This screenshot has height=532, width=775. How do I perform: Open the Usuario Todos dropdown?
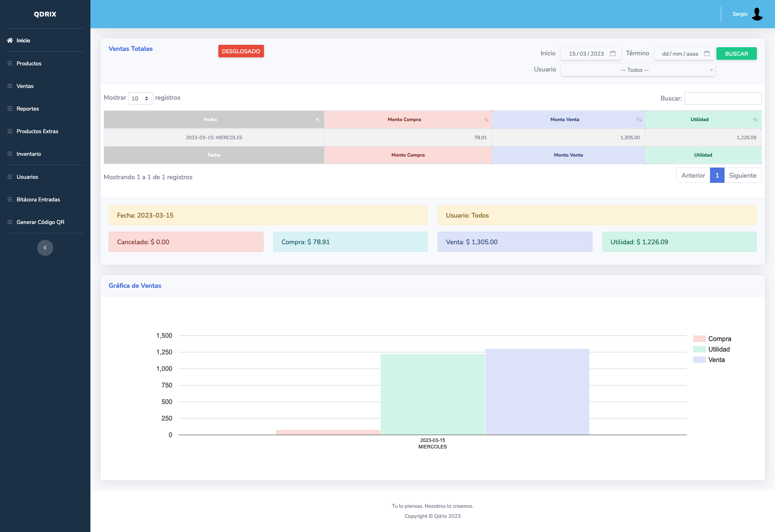pos(638,70)
